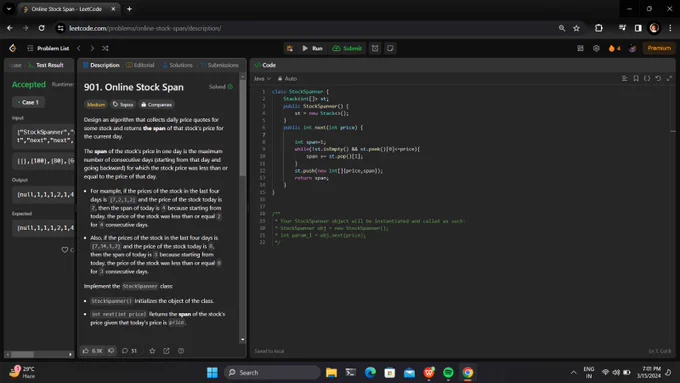Click the editor bookmark icon
The width and height of the screenshot is (680, 383).
(x=636, y=79)
